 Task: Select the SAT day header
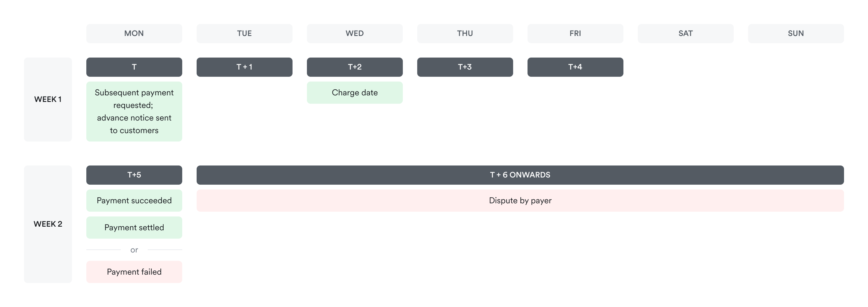(x=685, y=33)
